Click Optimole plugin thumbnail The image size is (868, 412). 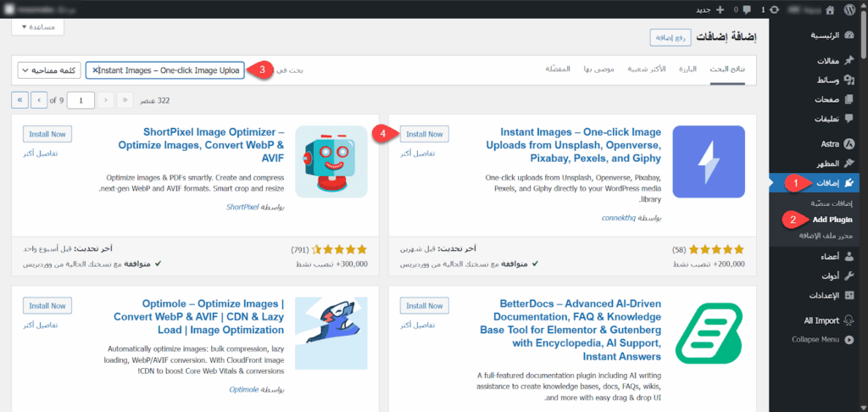click(331, 333)
